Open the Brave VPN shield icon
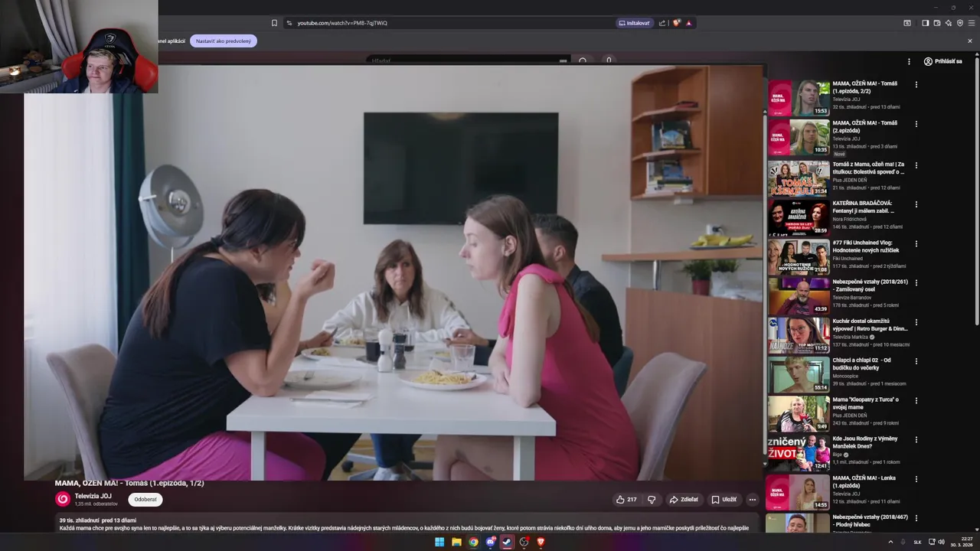980x551 pixels. click(x=959, y=23)
